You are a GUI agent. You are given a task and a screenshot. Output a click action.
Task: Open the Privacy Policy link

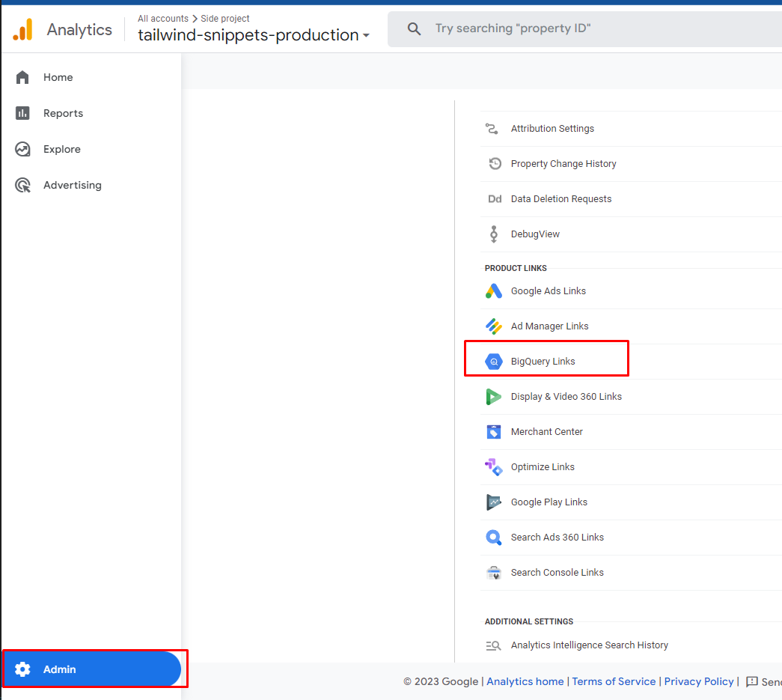pos(698,681)
